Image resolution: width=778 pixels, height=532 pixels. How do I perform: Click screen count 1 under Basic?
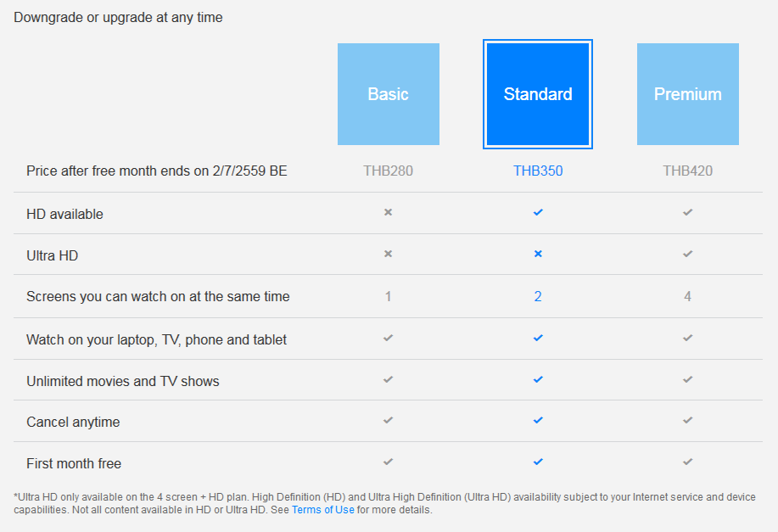(x=388, y=296)
